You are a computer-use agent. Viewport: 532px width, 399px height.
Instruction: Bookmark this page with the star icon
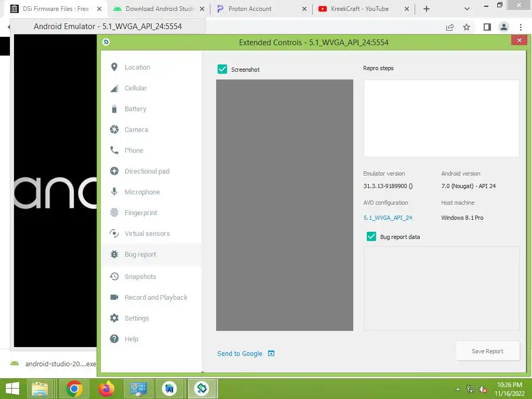pos(467,27)
